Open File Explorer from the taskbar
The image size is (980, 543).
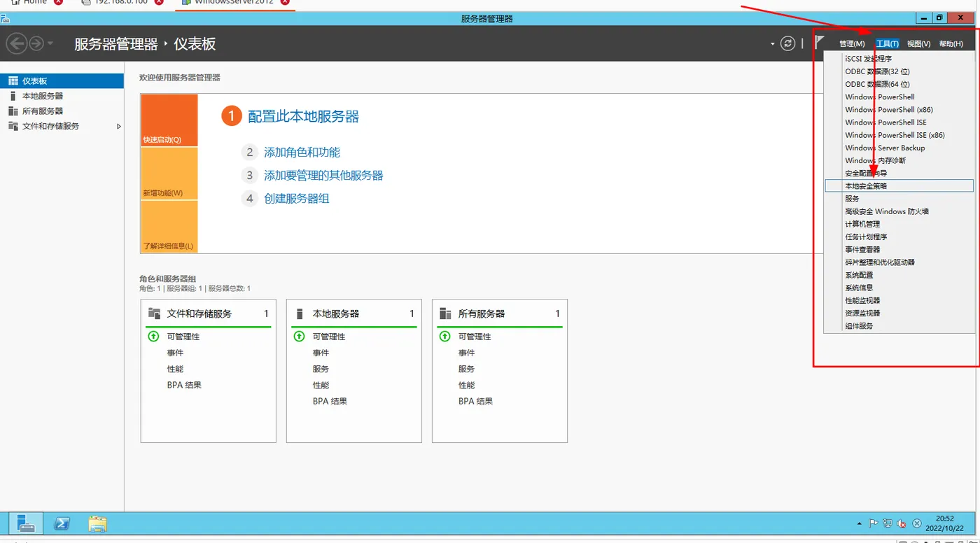click(x=98, y=523)
